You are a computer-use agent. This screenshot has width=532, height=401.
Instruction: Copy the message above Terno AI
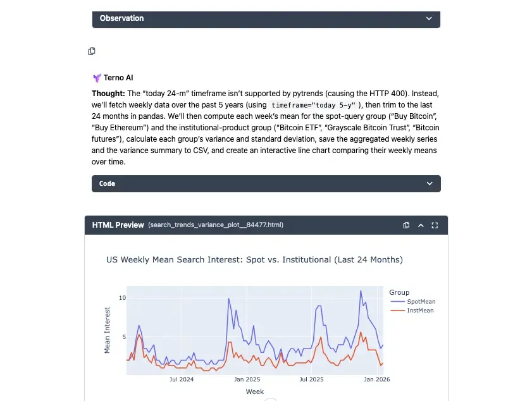[92, 51]
